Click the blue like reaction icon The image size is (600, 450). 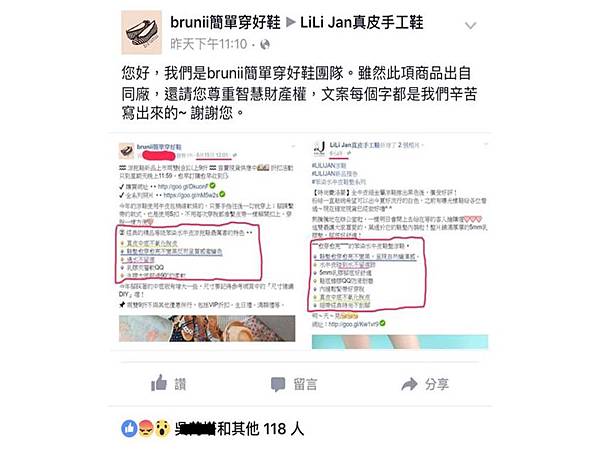pyautogui.click(x=129, y=429)
